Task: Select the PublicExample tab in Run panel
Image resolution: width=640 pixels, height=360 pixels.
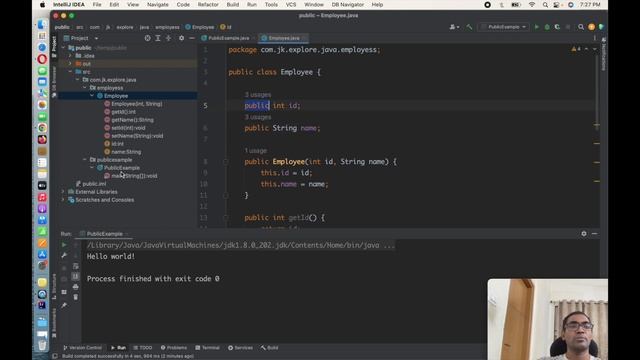Action: (x=104, y=234)
